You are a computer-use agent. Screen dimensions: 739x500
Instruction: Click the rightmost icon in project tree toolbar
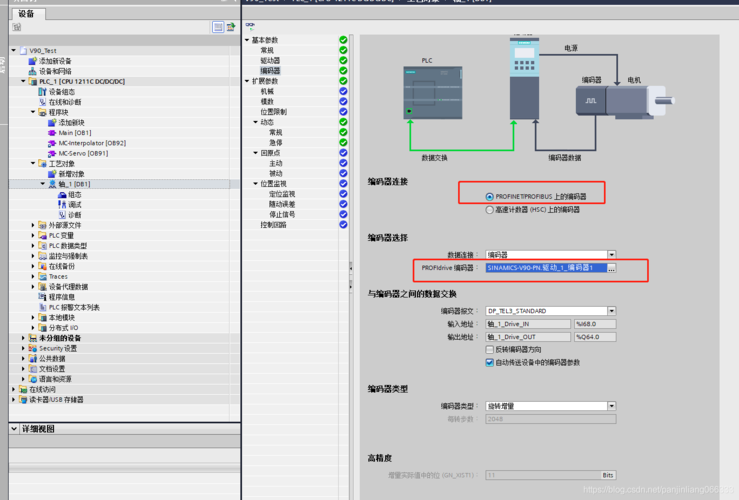231,27
